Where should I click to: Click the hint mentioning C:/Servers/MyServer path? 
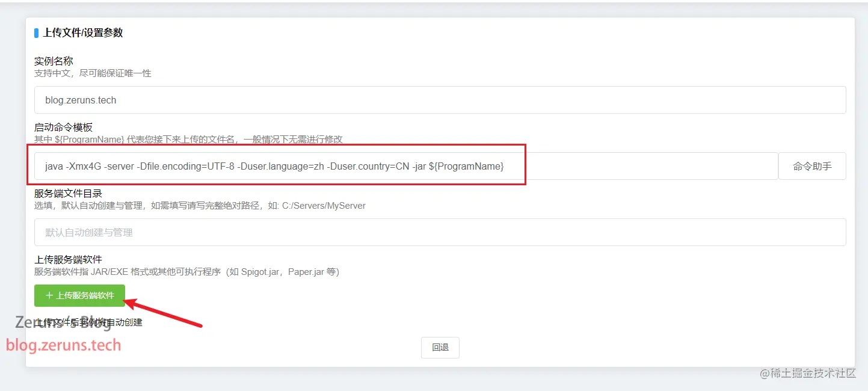[200, 206]
